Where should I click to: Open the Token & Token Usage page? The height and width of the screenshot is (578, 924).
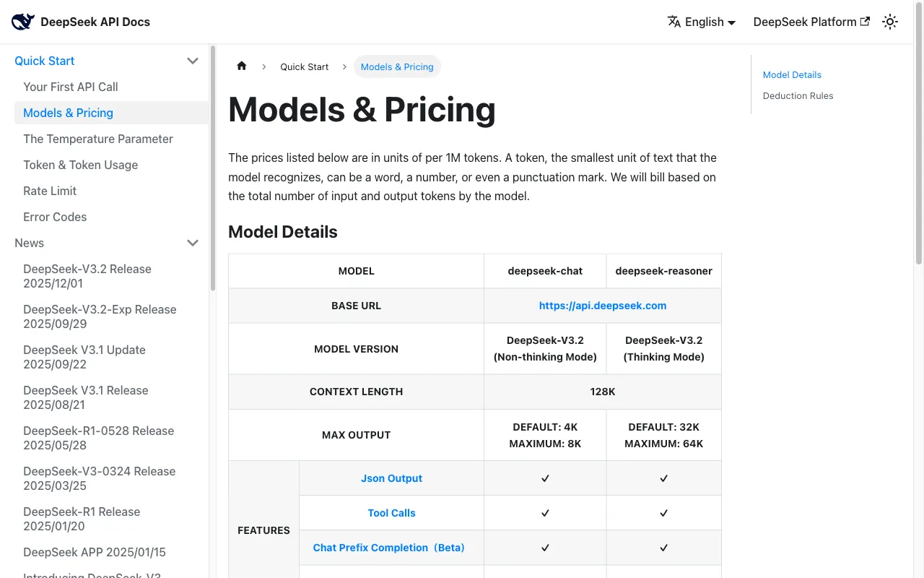click(81, 165)
